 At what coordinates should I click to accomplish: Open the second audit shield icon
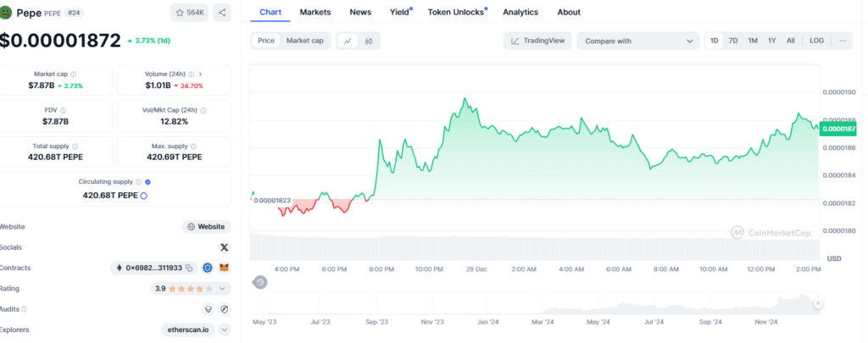pos(224,309)
